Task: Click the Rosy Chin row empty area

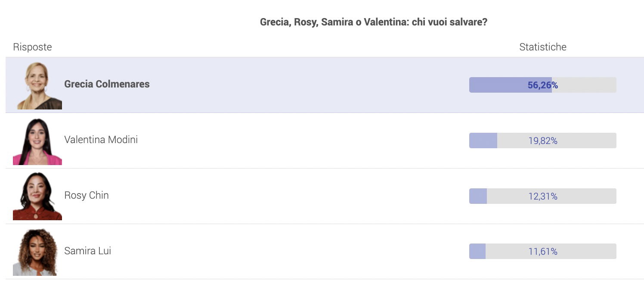Action: pos(301,196)
